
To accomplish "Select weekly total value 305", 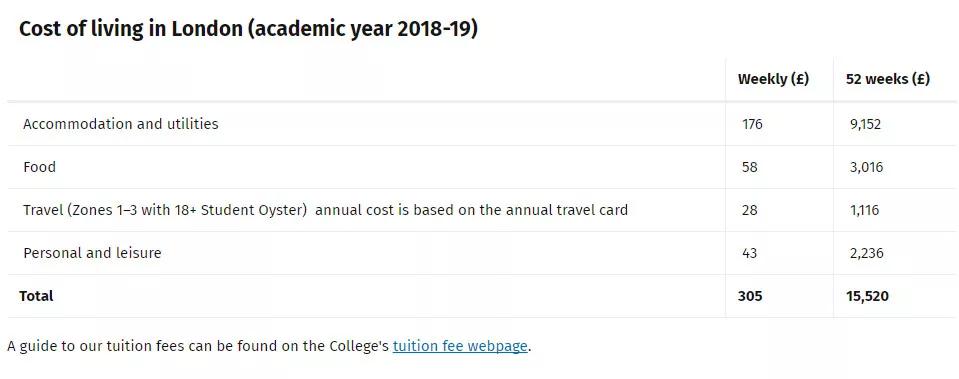I will click(x=750, y=296).
